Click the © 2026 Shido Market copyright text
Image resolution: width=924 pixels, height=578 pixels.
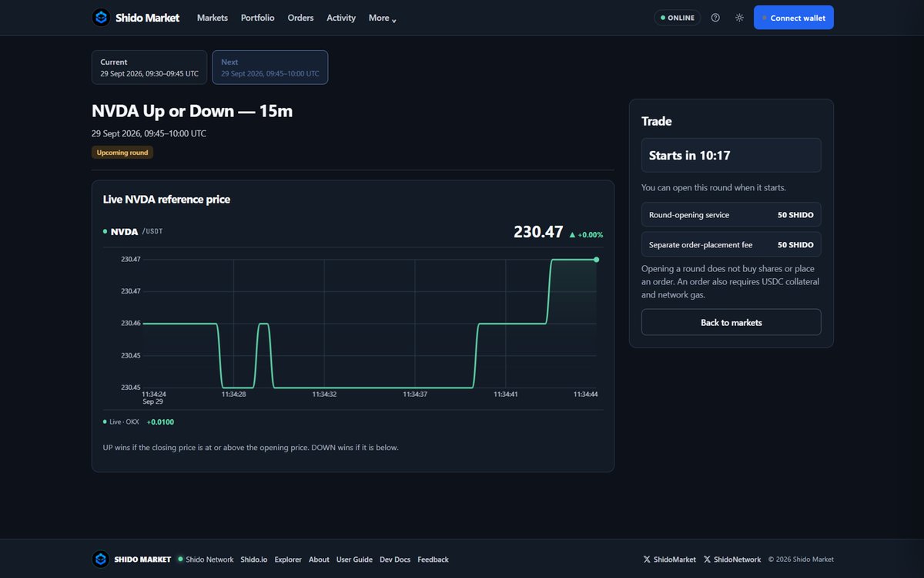801,560
